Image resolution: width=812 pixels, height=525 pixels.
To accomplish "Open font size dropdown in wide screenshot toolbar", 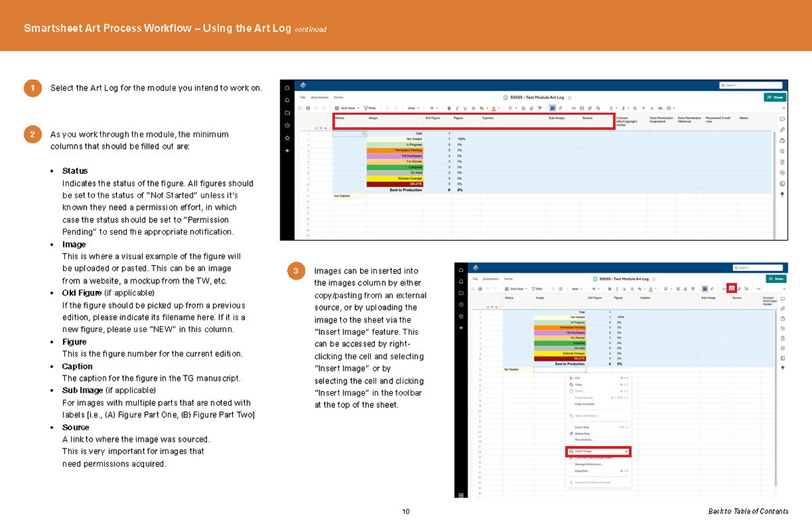I will [434, 108].
